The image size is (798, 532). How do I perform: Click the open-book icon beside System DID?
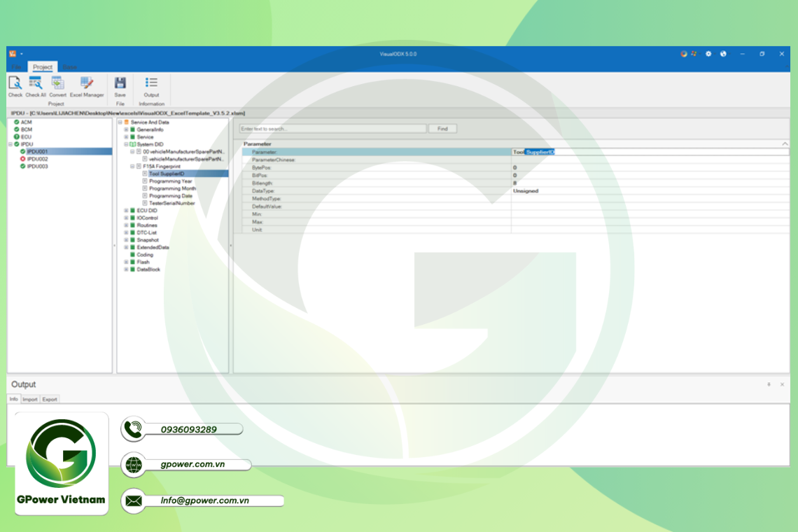pyautogui.click(x=133, y=145)
